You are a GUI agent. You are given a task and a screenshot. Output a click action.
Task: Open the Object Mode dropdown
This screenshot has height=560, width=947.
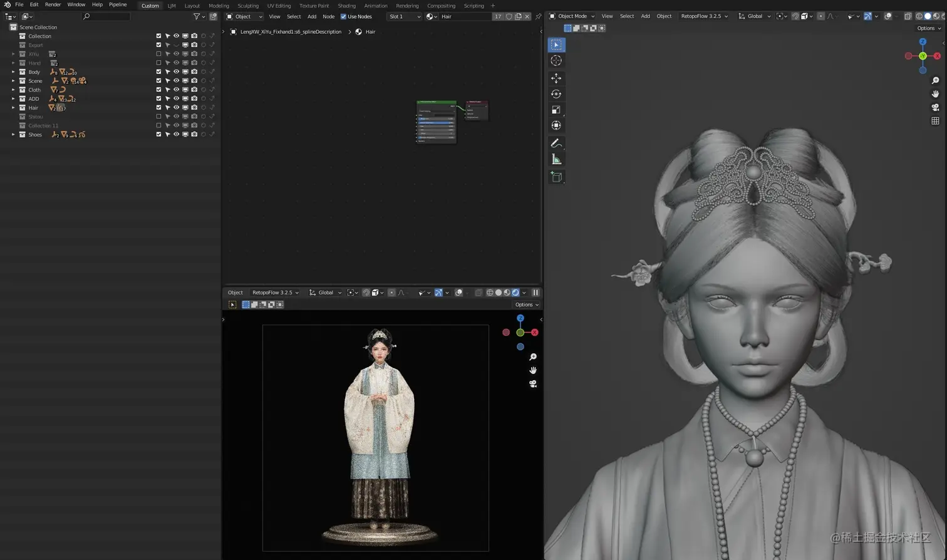pyautogui.click(x=572, y=16)
